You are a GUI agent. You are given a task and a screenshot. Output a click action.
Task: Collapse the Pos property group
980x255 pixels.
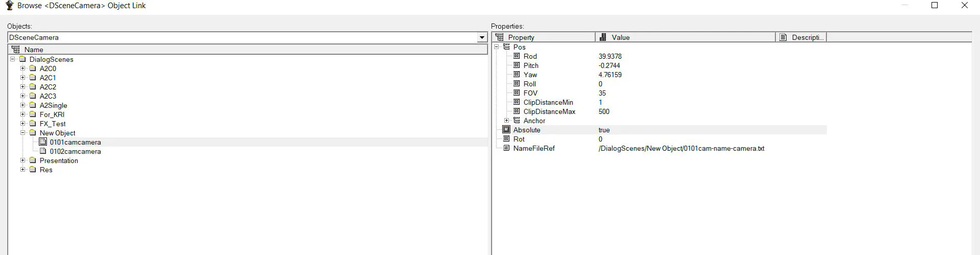[496, 47]
